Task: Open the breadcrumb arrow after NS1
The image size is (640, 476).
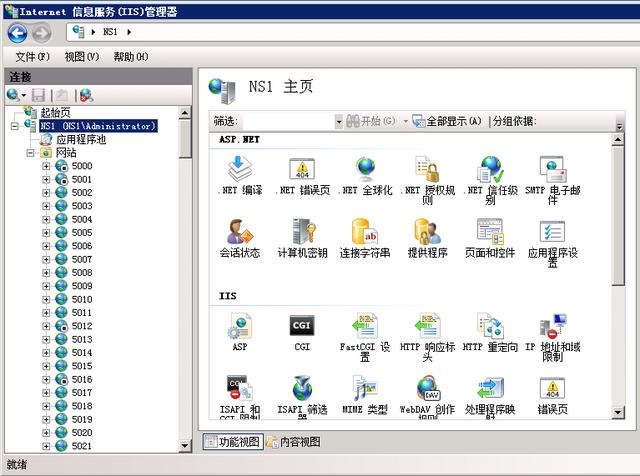Action: [129, 32]
